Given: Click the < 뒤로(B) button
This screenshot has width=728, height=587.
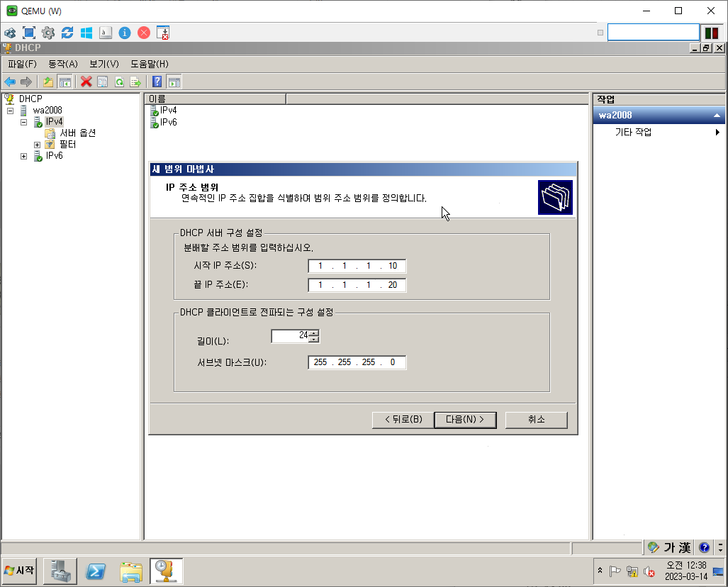Looking at the screenshot, I should tap(403, 420).
